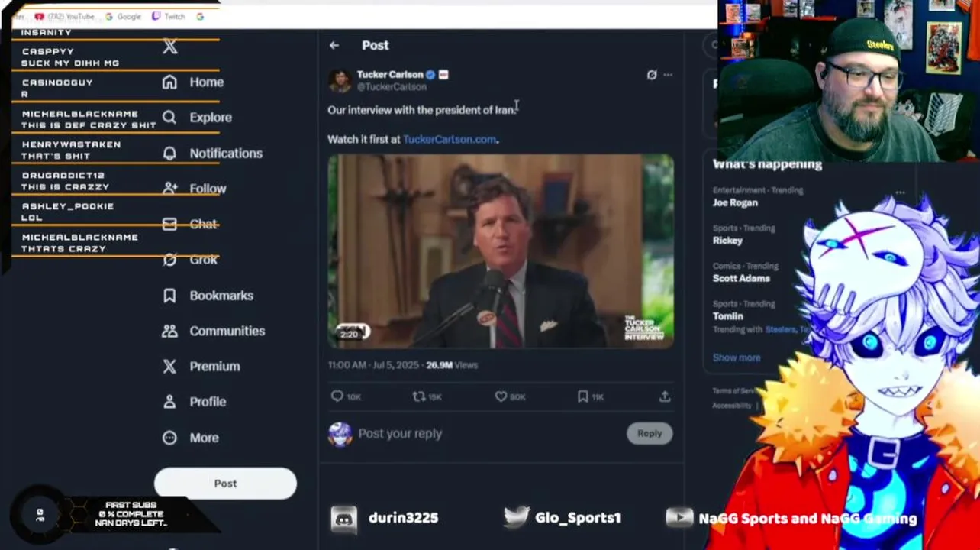This screenshot has height=550, width=980.
Task: Open the Rickey trending topic
Action: 727,240
